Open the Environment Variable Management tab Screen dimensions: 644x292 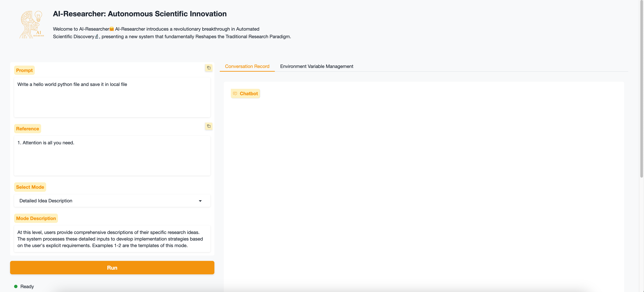316,66
